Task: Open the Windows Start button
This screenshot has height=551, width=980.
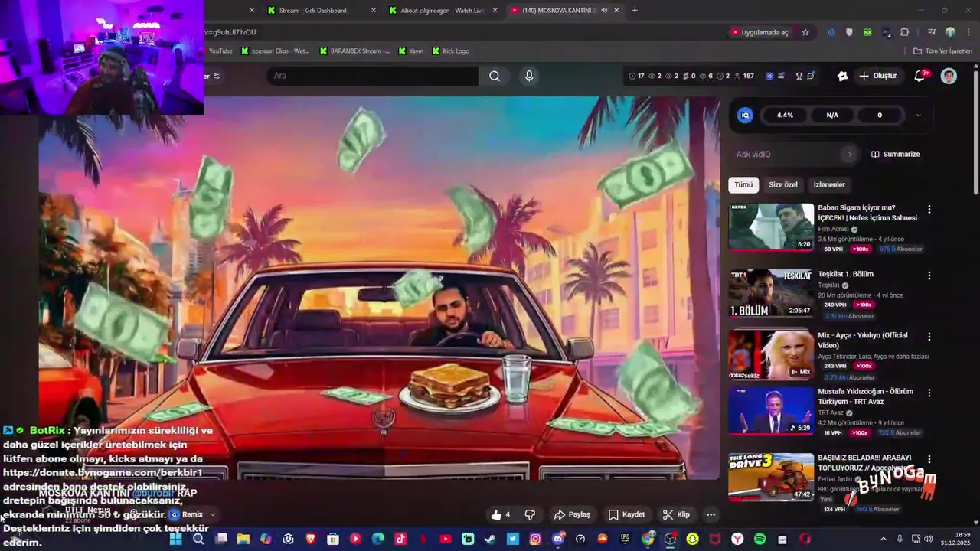Action: 175,539
